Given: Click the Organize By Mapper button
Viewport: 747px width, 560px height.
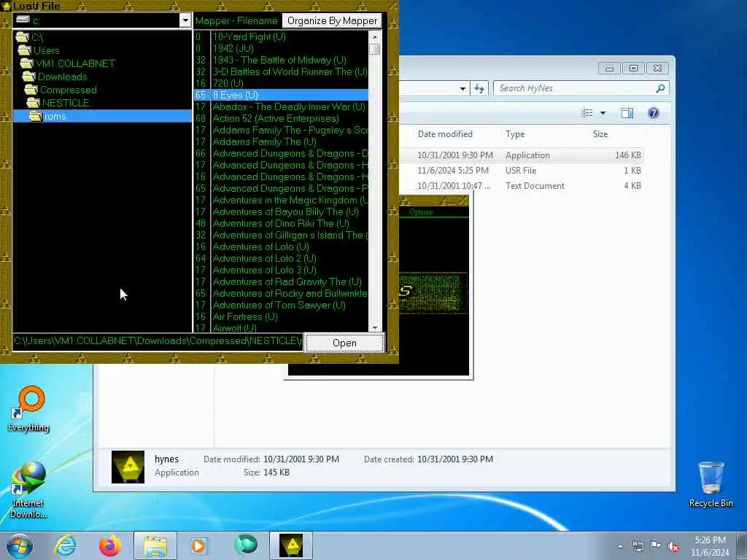Looking at the screenshot, I should click(x=332, y=21).
